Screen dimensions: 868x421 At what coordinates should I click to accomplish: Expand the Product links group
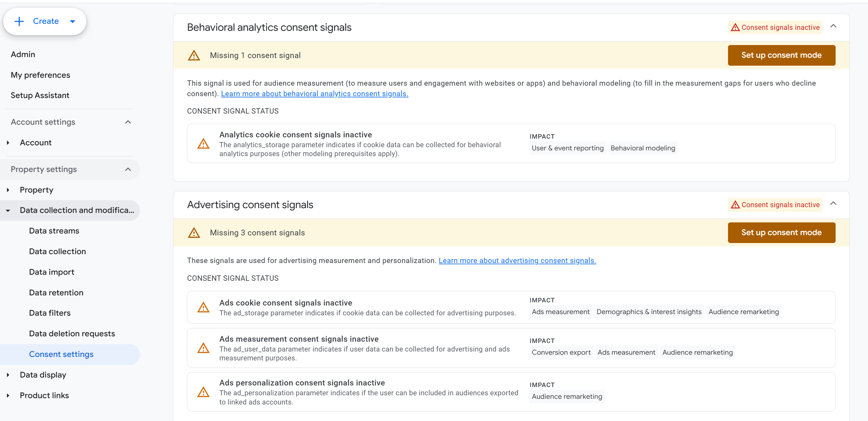[x=8, y=395]
